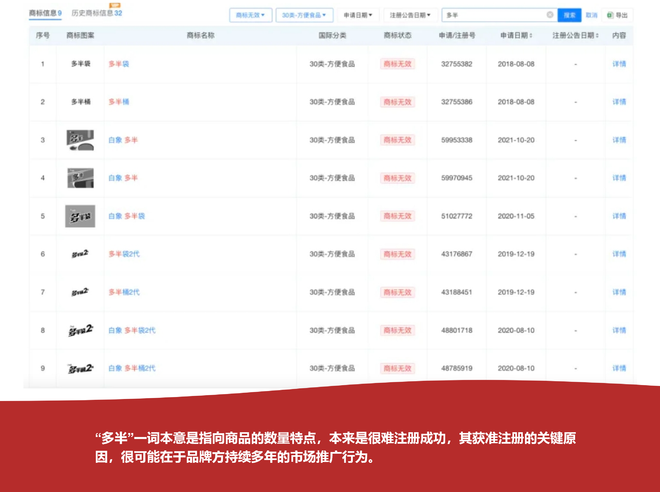The image size is (660, 492).
Task: Click application date 2020-11-05
Action: coord(516,216)
